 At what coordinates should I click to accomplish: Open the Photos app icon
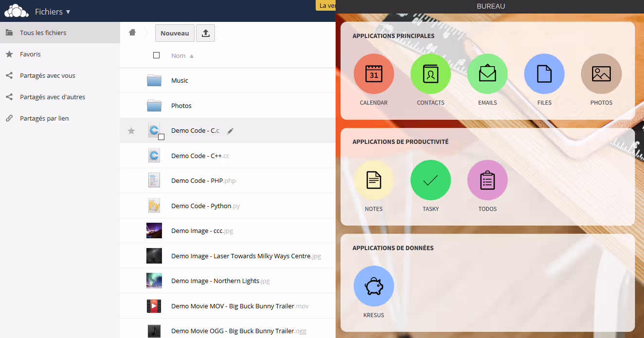[x=601, y=74]
